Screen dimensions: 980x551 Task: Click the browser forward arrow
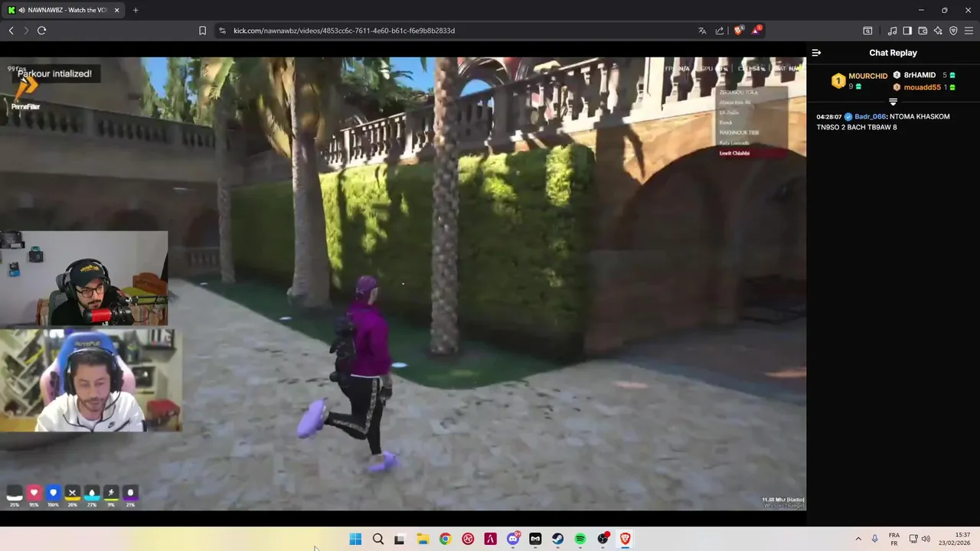coord(26,31)
